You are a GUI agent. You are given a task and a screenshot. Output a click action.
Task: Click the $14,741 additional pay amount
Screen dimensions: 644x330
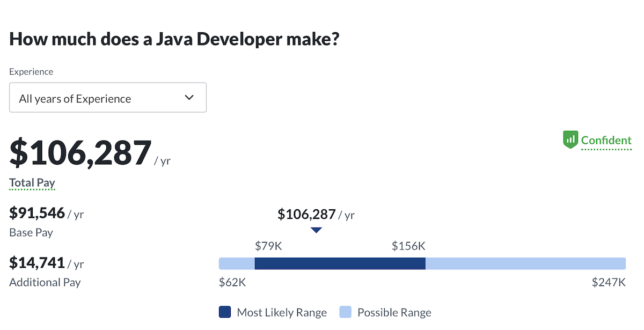pos(37,263)
